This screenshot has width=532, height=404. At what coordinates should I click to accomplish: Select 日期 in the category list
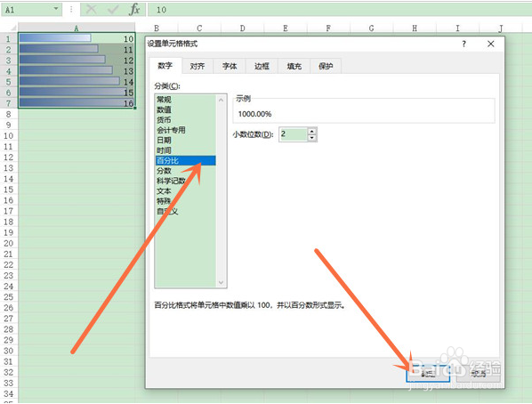pos(185,141)
